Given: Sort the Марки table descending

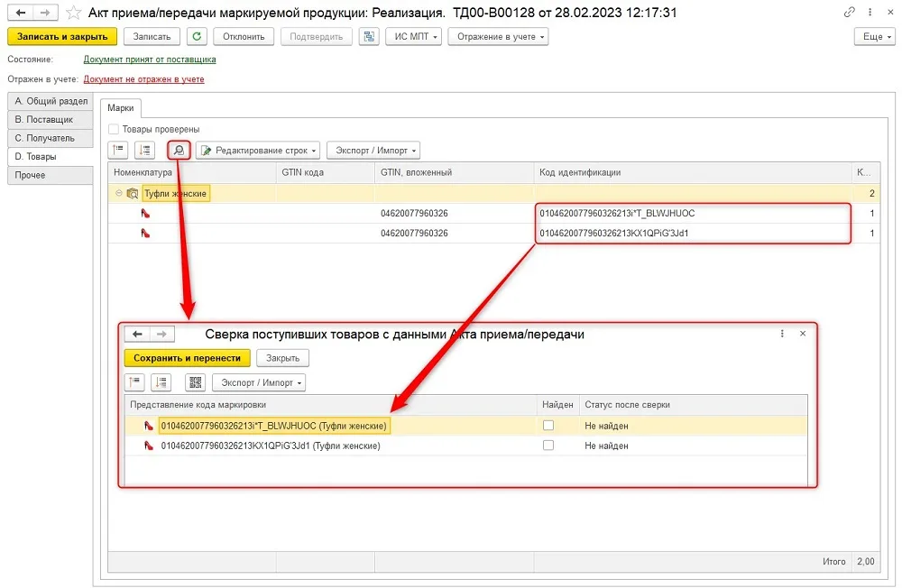Looking at the screenshot, I should [x=145, y=151].
